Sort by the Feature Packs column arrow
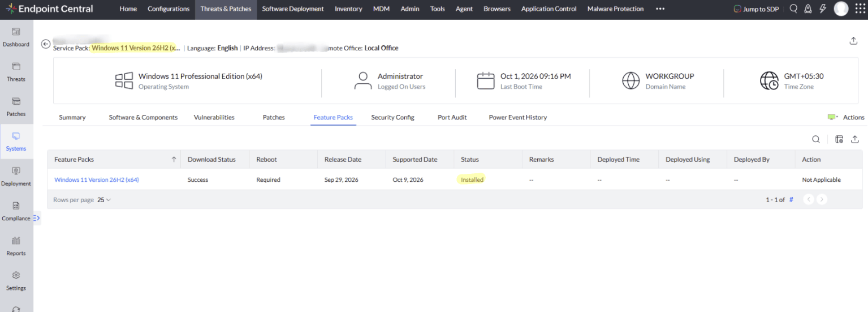Viewport: 868px width, 312px height. click(x=174, y=160)
